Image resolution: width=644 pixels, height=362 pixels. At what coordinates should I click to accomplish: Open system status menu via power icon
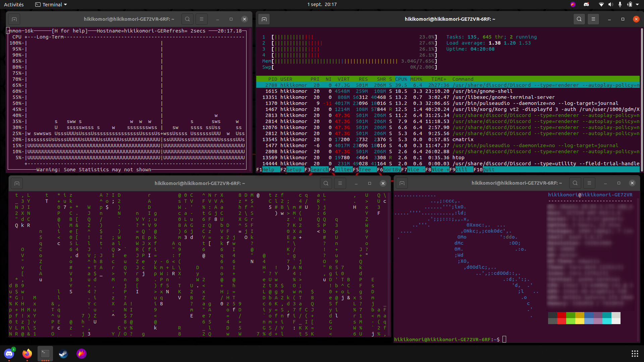point(630,4)
